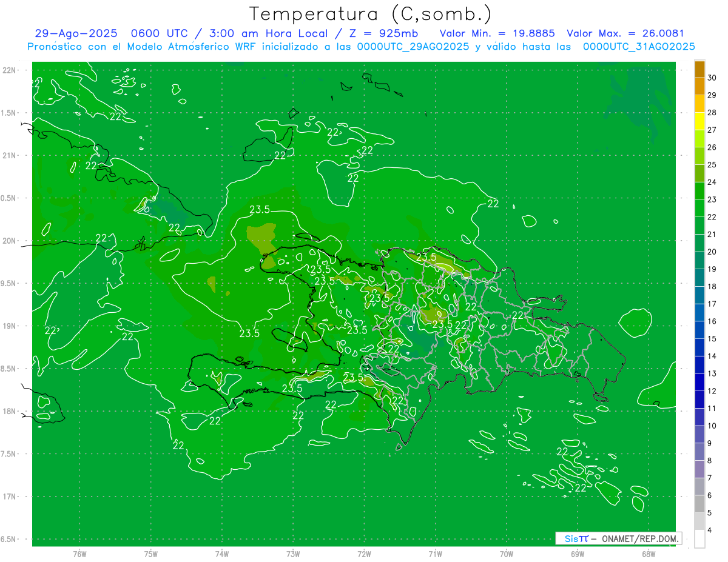728x562 pixels.
Task: Select the date text '29-Ago-2025'
Action: [x=76, y=34]
